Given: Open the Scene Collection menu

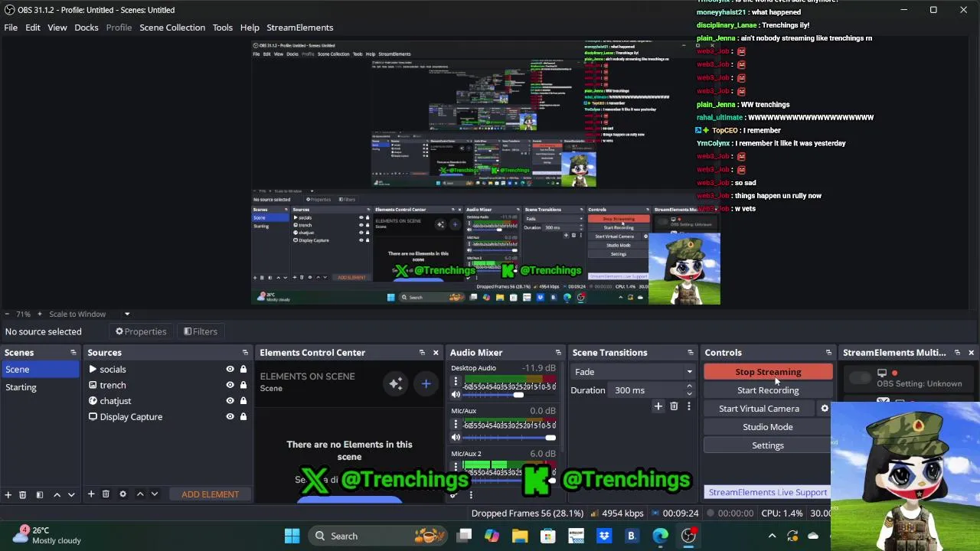Looking at the screenshot, I should pos(172,28).
